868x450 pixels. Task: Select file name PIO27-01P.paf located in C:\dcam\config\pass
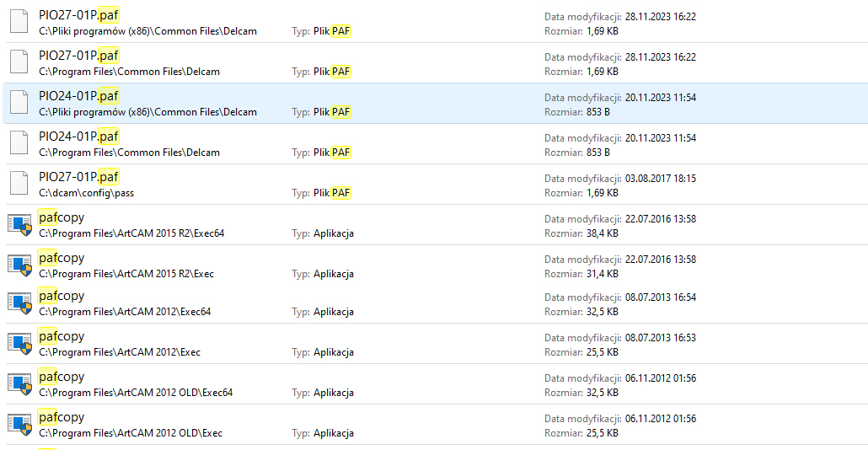click(x=78, y=177)
